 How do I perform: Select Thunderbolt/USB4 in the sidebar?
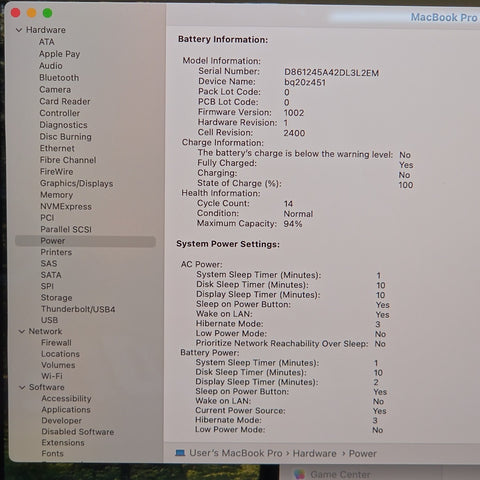[x=78, y=309]
